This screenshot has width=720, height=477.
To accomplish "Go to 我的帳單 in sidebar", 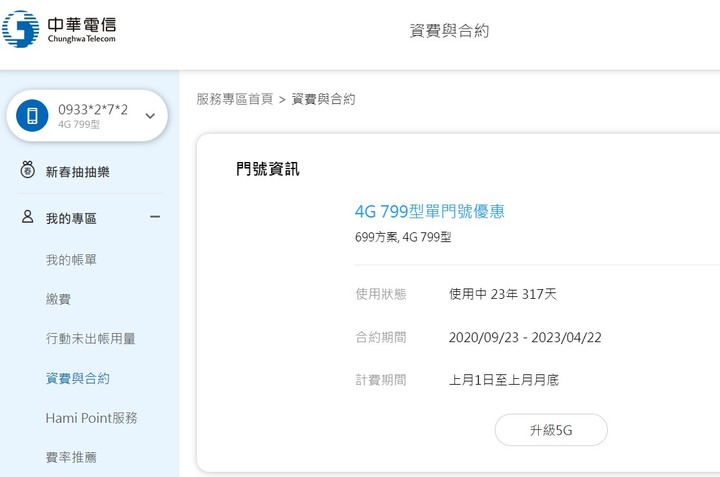I will [x=71, y=260].
